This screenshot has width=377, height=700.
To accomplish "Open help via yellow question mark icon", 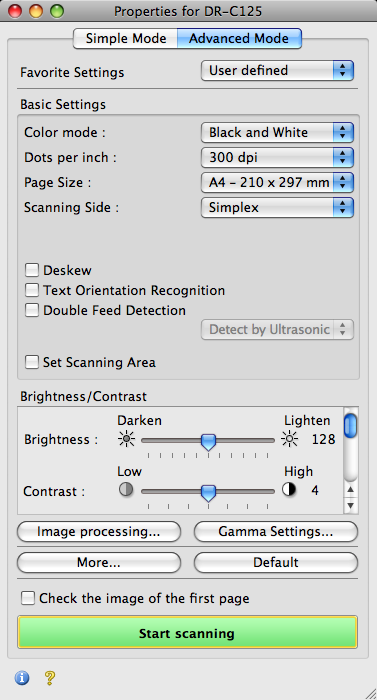I will 50,678.
